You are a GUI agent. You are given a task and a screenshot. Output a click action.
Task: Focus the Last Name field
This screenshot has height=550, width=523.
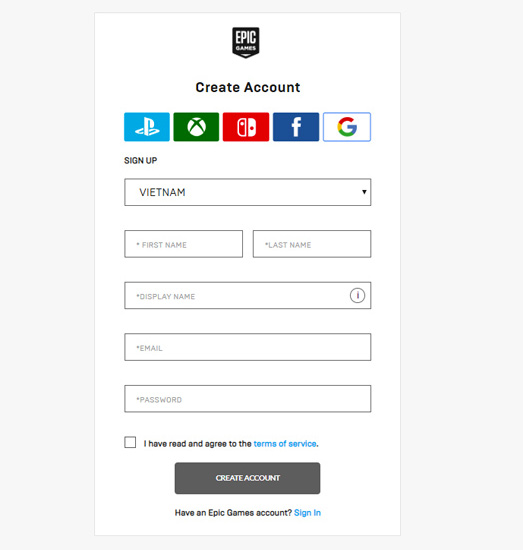point(312,244)
